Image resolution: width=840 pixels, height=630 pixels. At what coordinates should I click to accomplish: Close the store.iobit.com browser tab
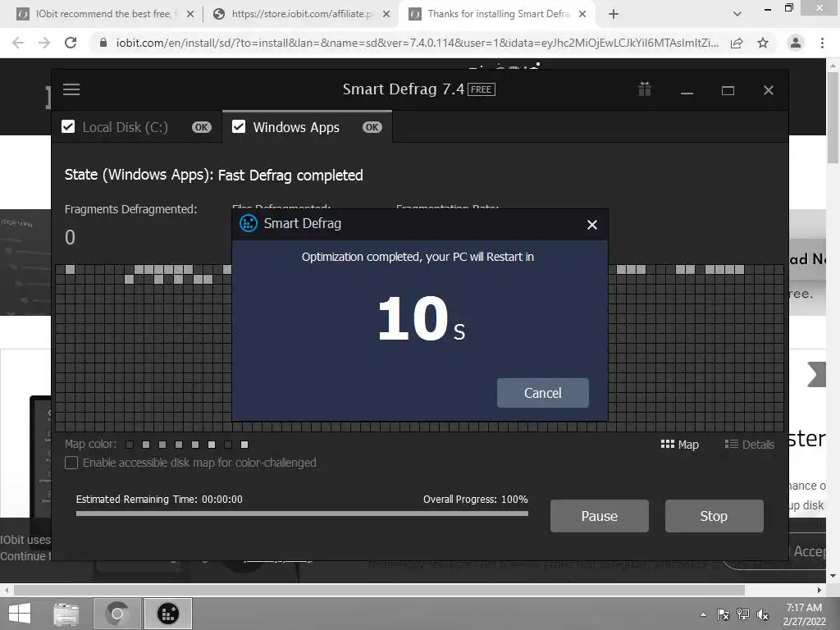[386, 15]
